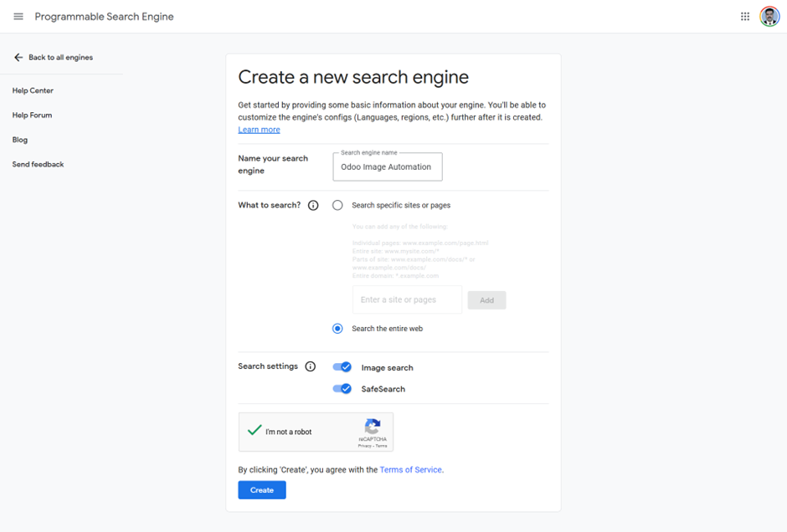Image resolution: width=787 pixels, height=532 pixels.
Task: Open Help Forum from sidebar
Action: pyautogui.click(x=32, y=115)
